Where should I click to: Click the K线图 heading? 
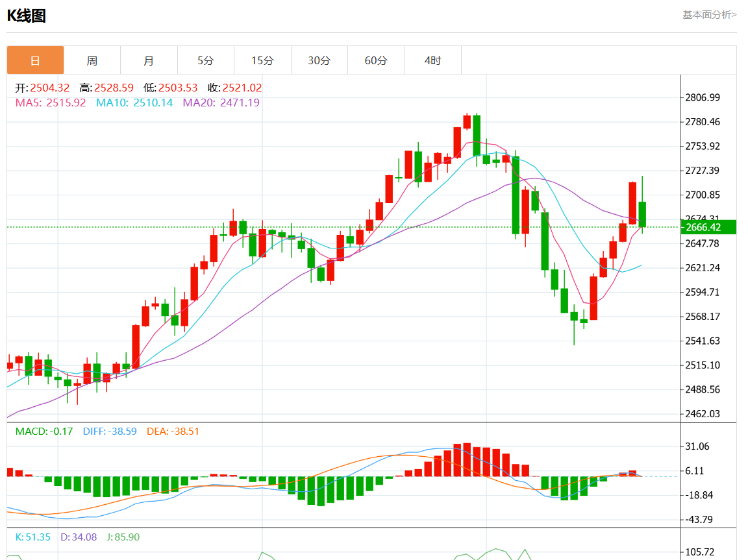[x=26, y=16]
